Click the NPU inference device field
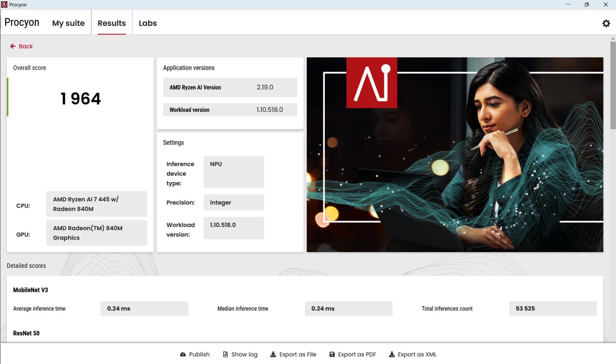Screen dimensions: 616x364 [x=234, y=172]
